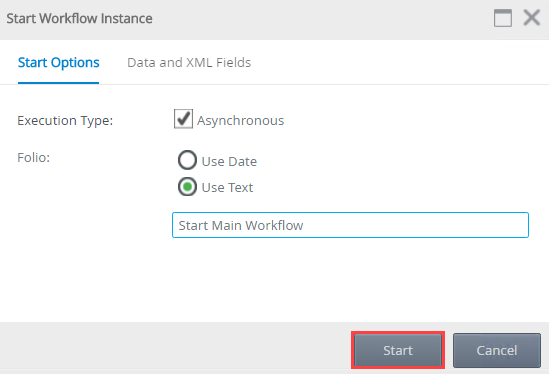Cancel starting the workflow
This screenshot has height=374, width=549.
pyautogui.click(x=497, y=350)
